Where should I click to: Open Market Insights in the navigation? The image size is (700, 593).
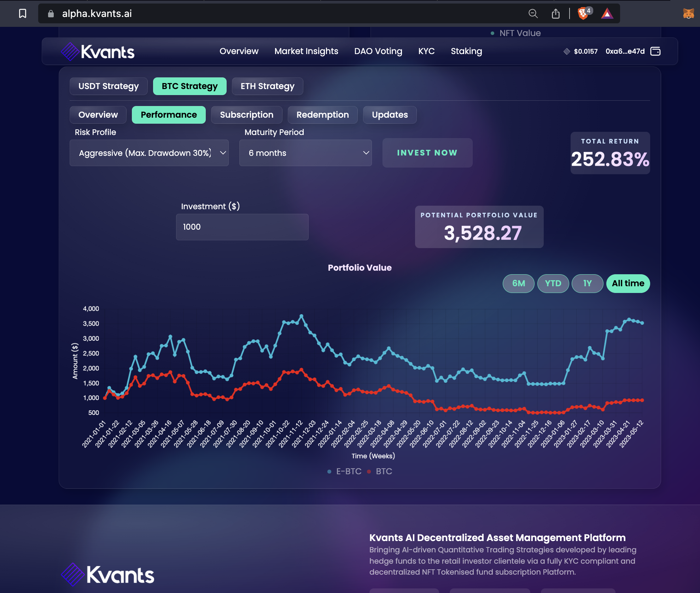[x=306, y=51]
